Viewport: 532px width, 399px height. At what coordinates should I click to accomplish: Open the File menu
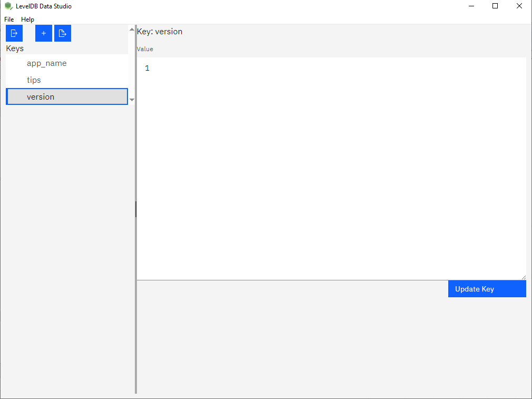[x=8, y=19]
